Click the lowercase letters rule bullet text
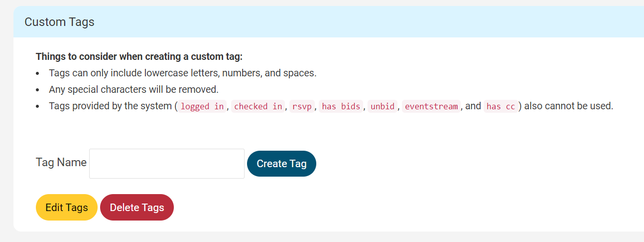The width and height of the screenshot is (644, 242). 183,73
